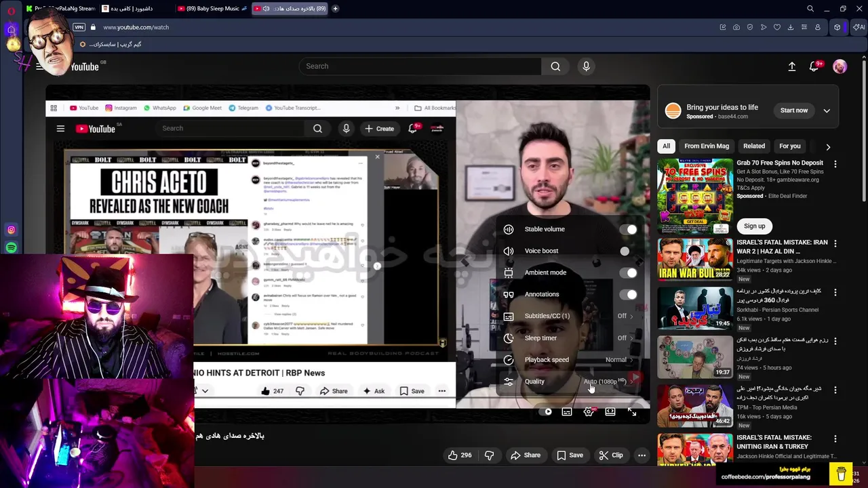Open YouTube notifications bell
Screen dimensions: 868x488
814,66
